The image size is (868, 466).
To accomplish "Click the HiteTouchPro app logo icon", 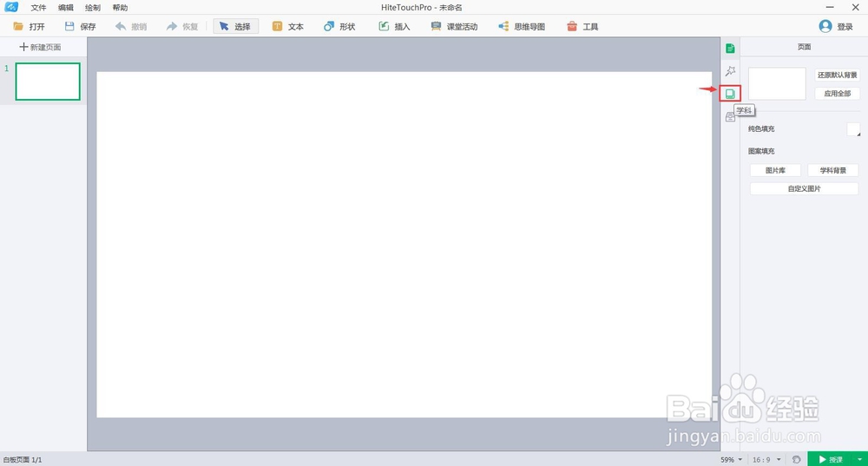I will 11,7.
